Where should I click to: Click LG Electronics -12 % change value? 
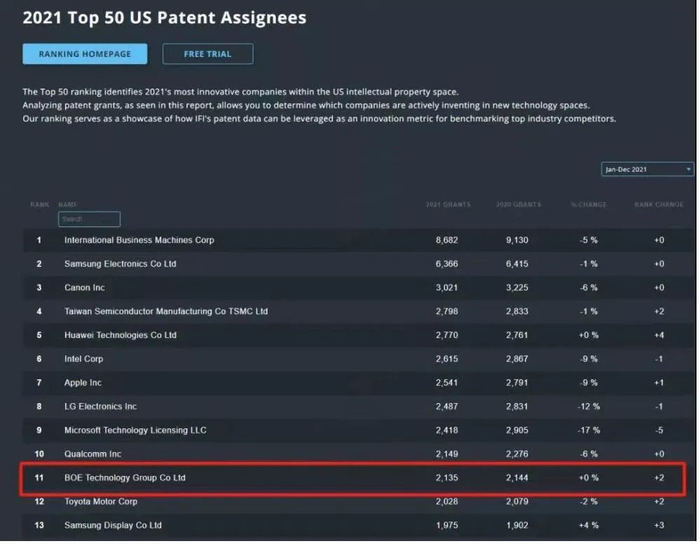point(588,407)
